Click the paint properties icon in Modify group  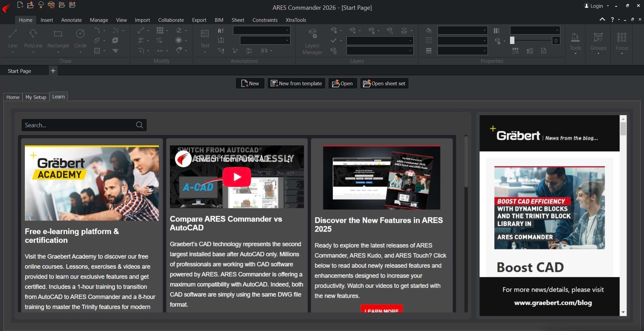pos(179,50)
